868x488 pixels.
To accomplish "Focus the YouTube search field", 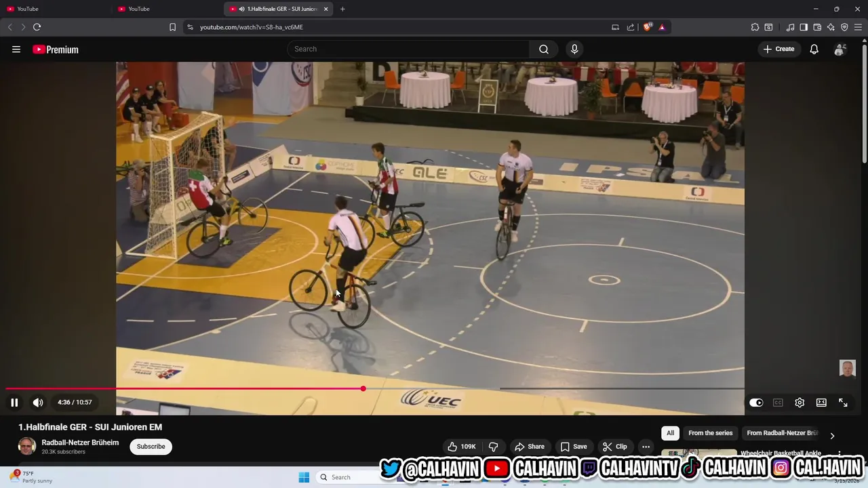I will [409, 49].
